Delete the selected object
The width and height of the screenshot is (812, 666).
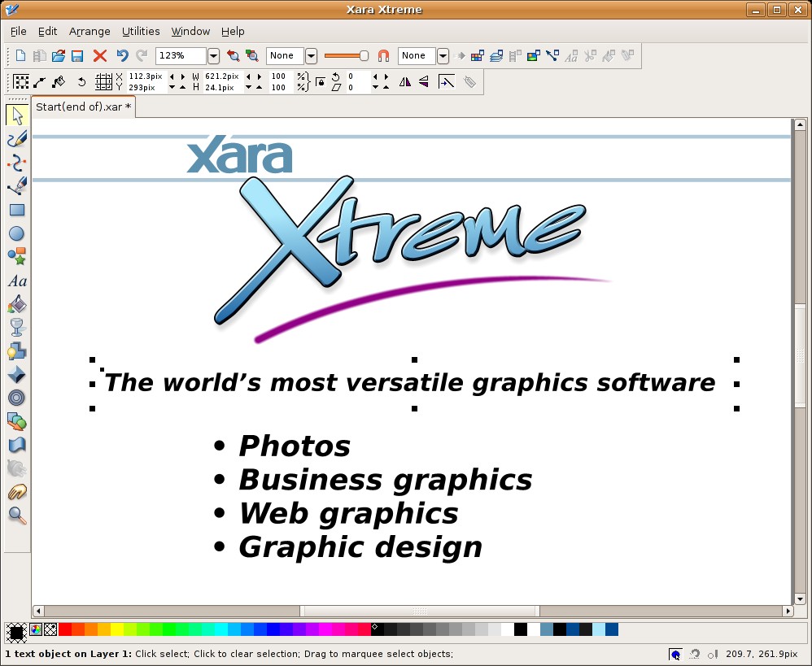point(100,55)
